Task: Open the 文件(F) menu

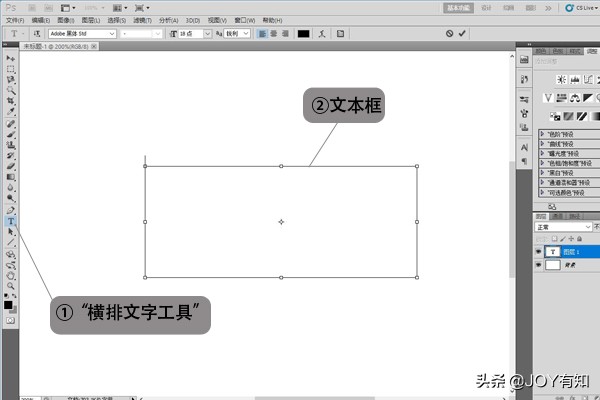Action: (x=15, y=20)
